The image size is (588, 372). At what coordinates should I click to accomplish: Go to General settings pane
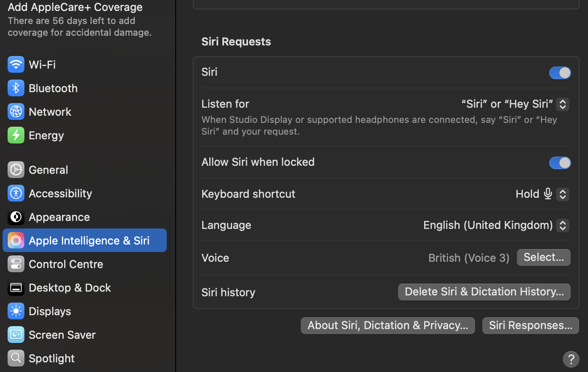coord(48,170)
